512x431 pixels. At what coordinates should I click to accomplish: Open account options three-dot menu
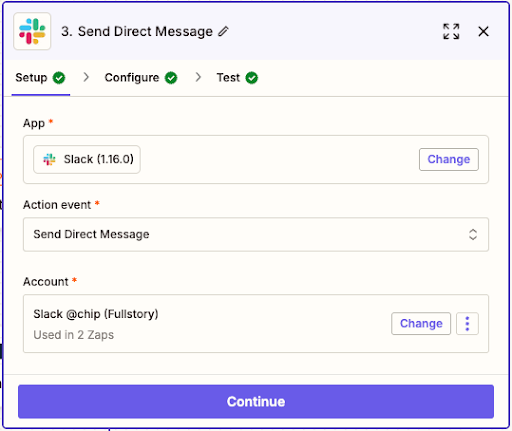[x=467, y=323]
